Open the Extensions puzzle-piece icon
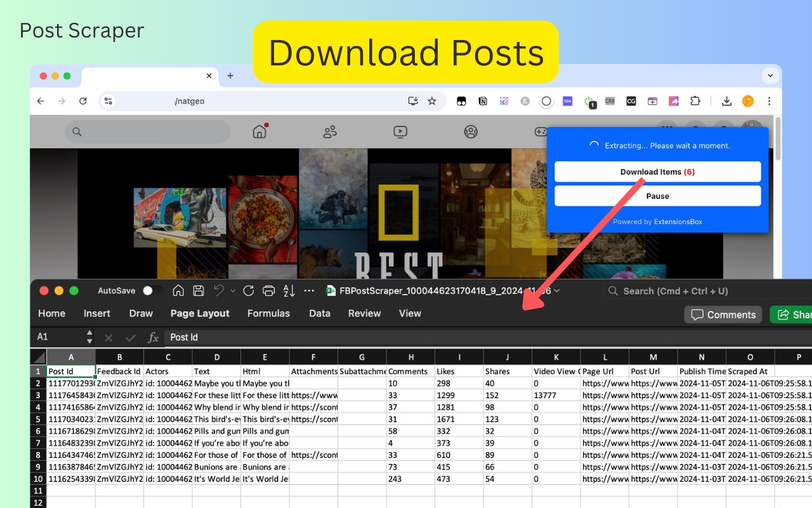Screen dimensions: 812x508 (695, 101)
